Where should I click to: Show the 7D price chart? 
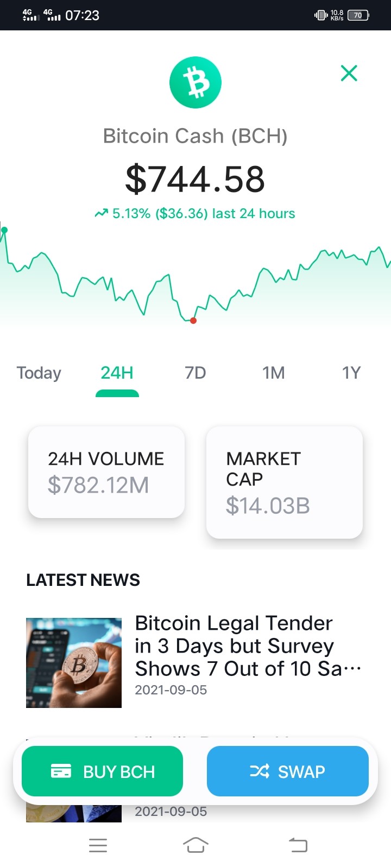[x=195, y=373]
